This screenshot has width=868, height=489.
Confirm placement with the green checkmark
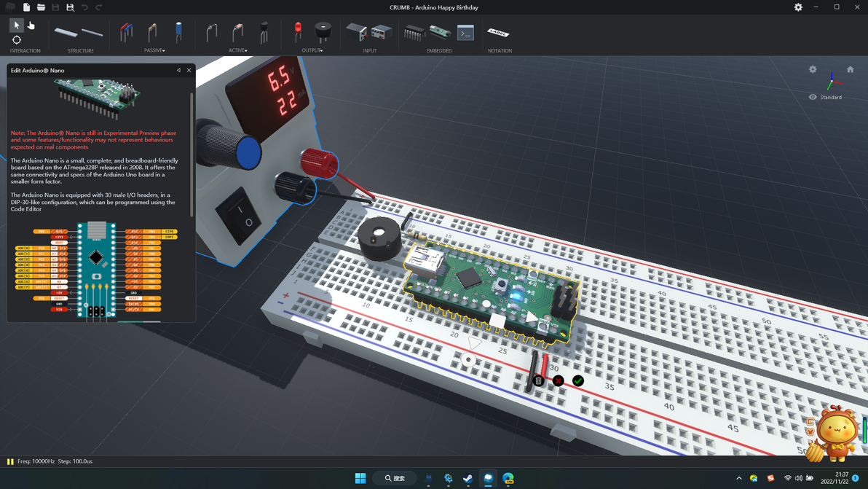578,380
